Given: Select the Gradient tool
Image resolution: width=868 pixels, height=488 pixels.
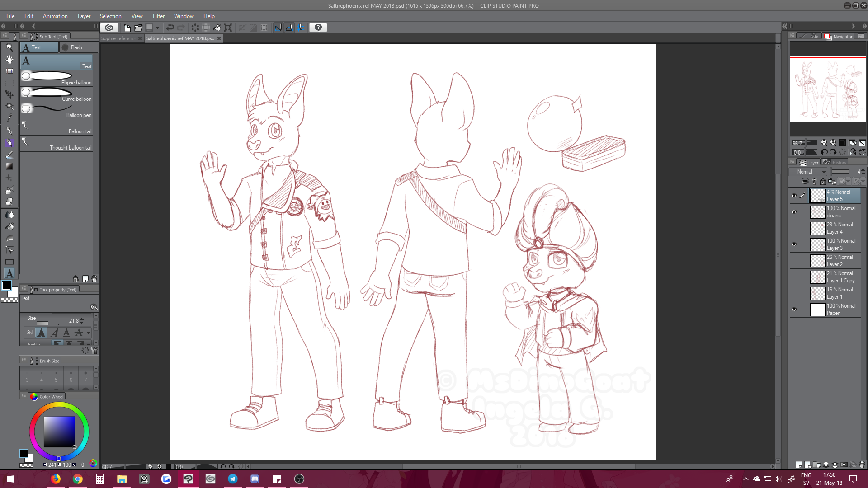Looking at the screenshot, I should [9, 166].
